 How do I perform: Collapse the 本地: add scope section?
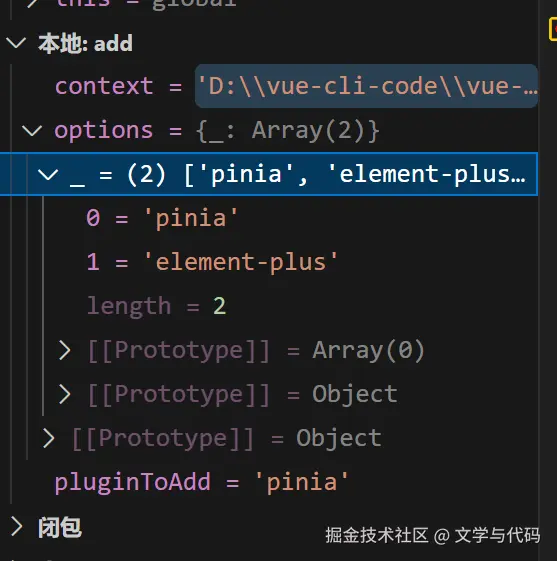tap(16, 43)
